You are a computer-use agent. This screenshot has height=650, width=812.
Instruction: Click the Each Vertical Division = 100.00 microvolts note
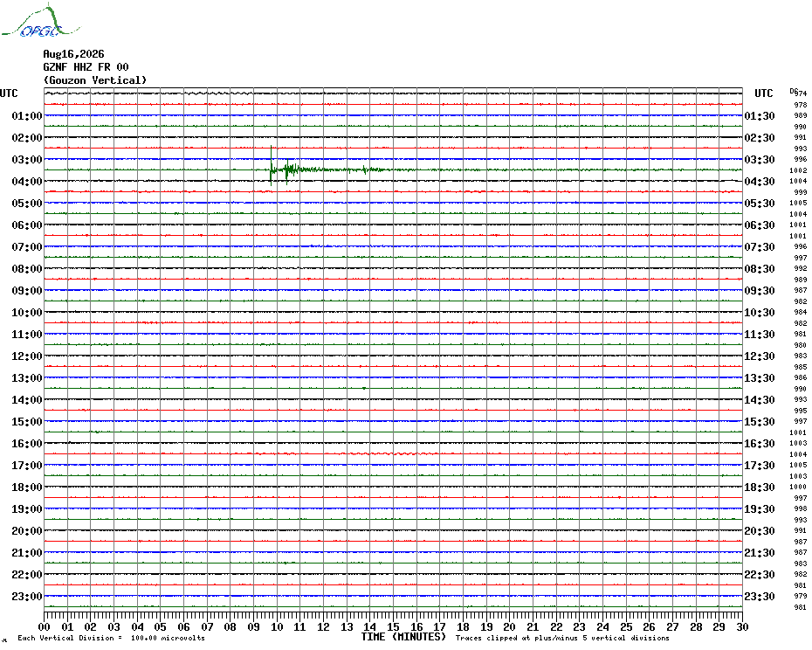(112, 638)
